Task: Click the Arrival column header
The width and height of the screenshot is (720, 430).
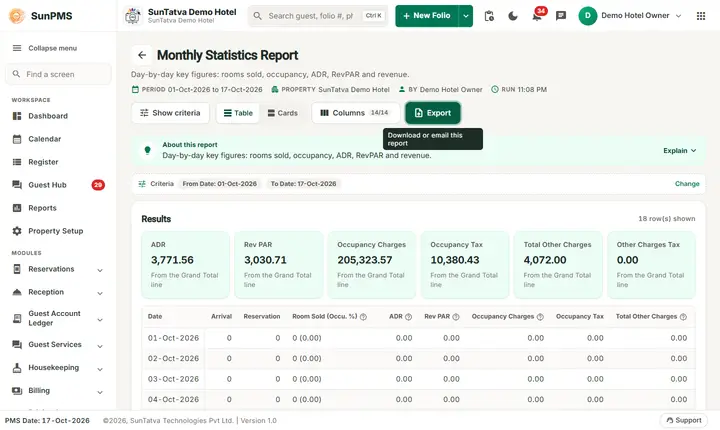Action: pos(221,317)
